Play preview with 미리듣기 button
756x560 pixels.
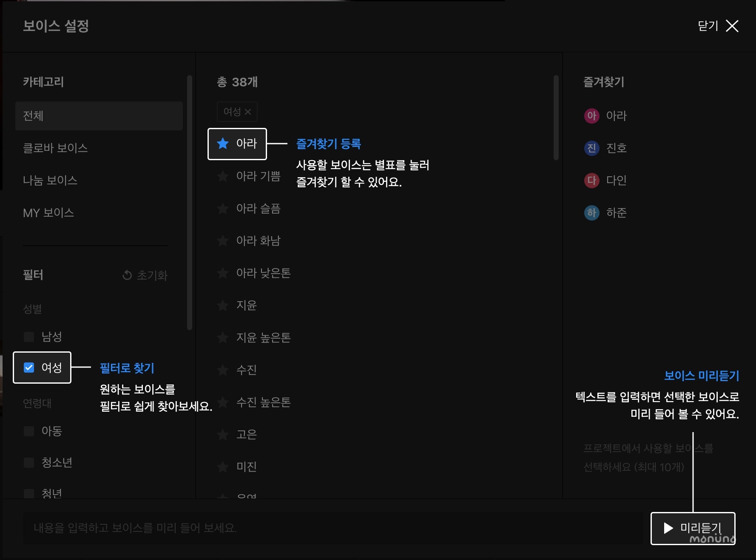click(x=693, y=528)
